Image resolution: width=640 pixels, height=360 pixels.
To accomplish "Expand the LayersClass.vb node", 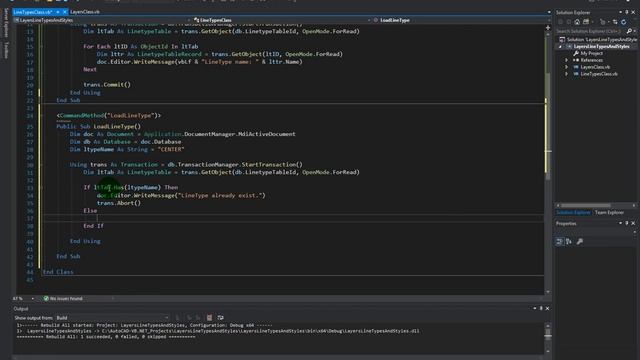I will tap(567, 67).
